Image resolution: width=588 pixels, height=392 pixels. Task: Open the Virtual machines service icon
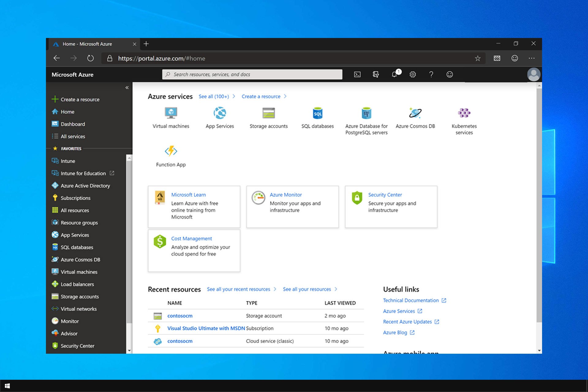pos(171,113)
